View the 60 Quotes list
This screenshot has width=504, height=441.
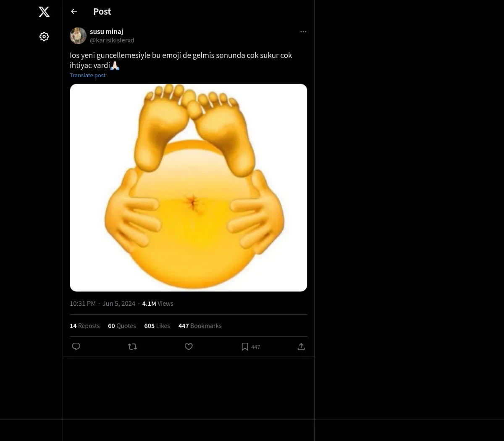point(122,326)
